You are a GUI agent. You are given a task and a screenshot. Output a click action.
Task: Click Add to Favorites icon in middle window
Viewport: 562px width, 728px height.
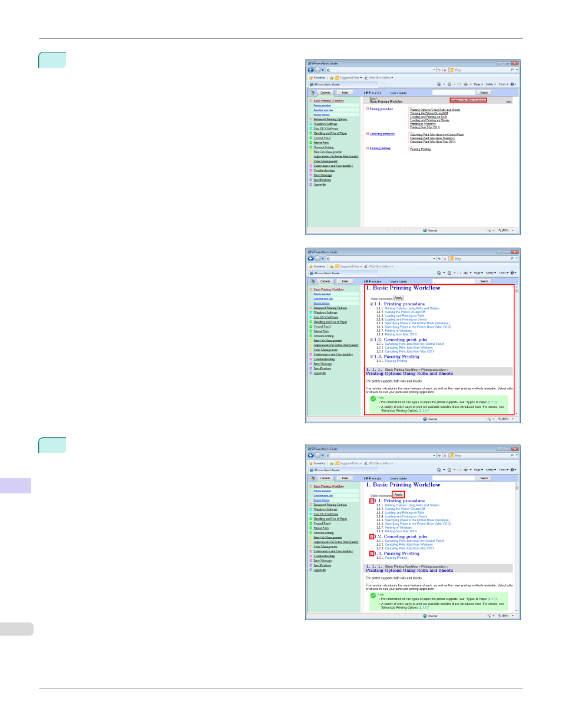click(332, 266)
